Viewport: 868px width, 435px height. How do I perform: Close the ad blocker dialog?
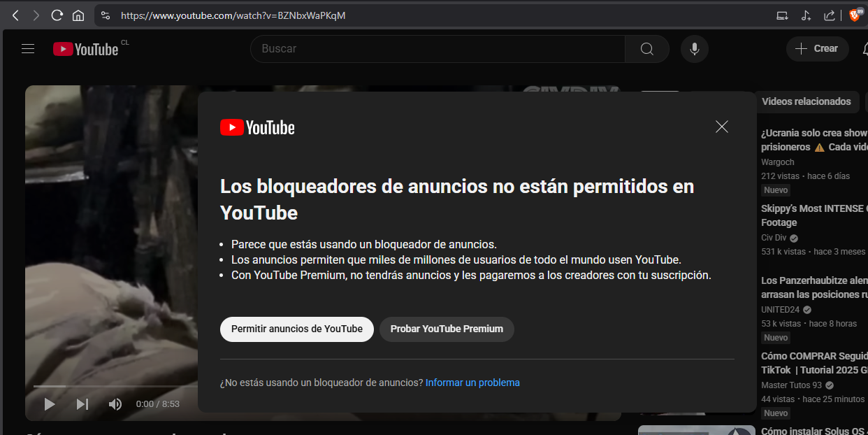[x=722, y=127]
